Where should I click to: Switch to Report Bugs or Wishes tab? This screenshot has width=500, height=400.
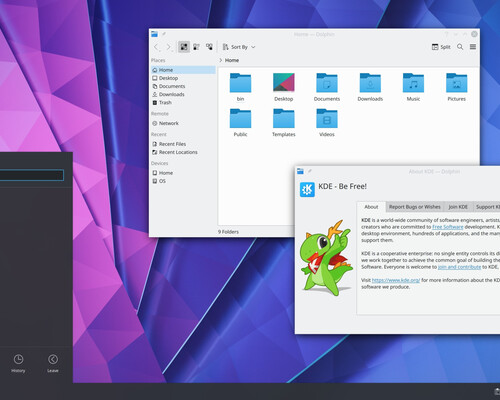pyautogui.click(x=415, y=207)
